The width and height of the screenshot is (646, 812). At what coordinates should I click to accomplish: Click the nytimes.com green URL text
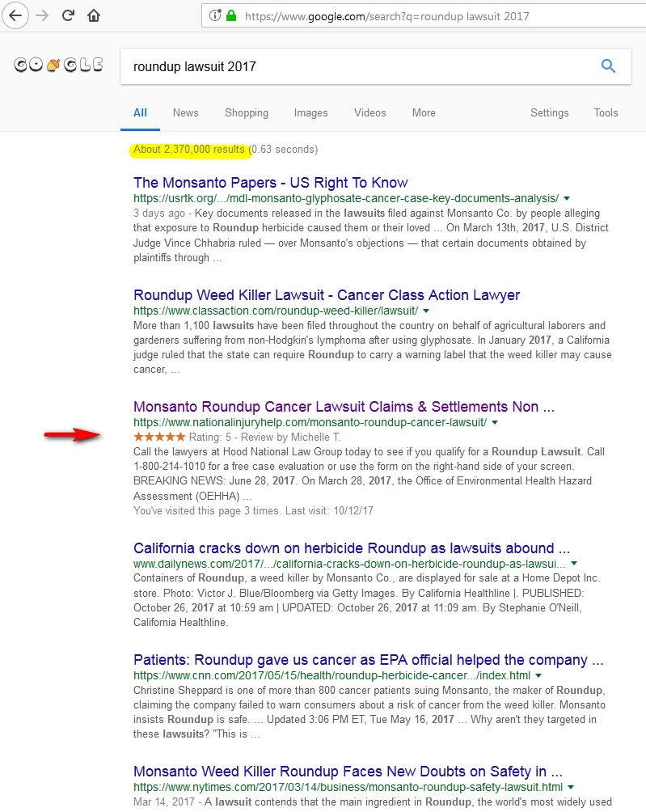(x=348, y=787)
